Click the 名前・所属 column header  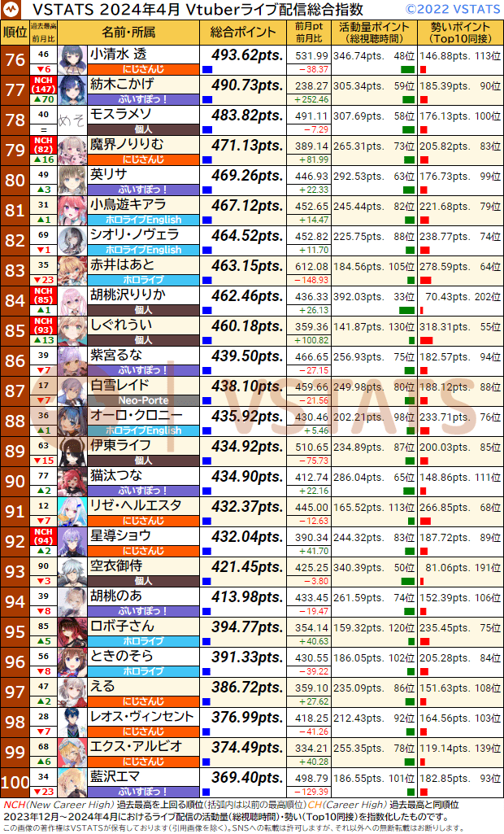(128, 33)
